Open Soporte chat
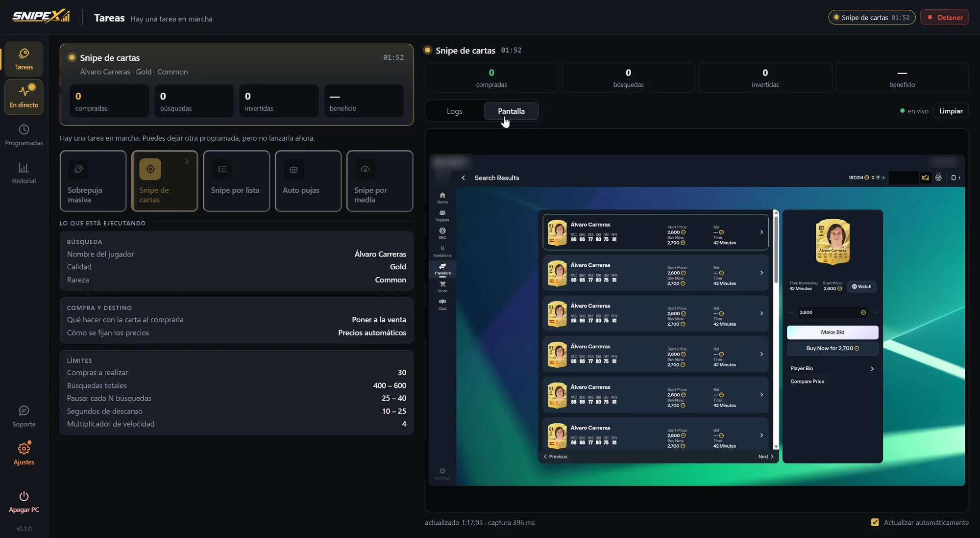Viewport: 980px width, 538px height. 24,417
